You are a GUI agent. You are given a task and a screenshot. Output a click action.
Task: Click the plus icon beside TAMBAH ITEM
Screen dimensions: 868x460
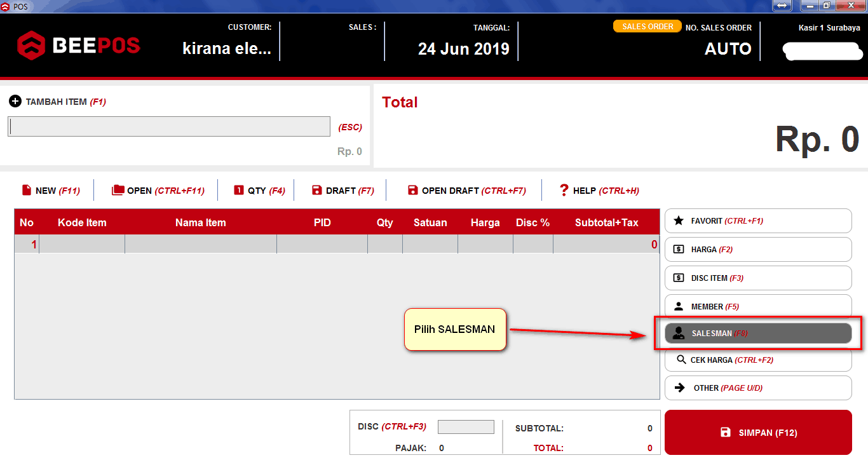(15, 102)
